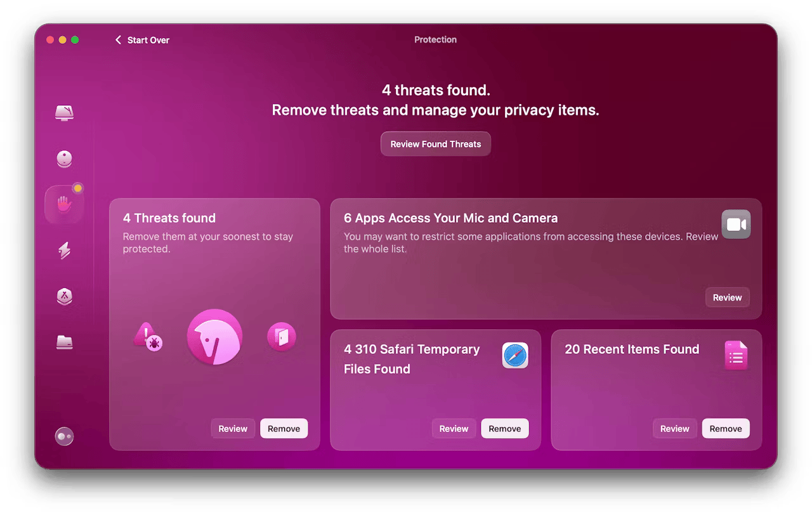The image size is (812, 515).
Task: Open the Applications sidebar icon
Action: (64, 296)
